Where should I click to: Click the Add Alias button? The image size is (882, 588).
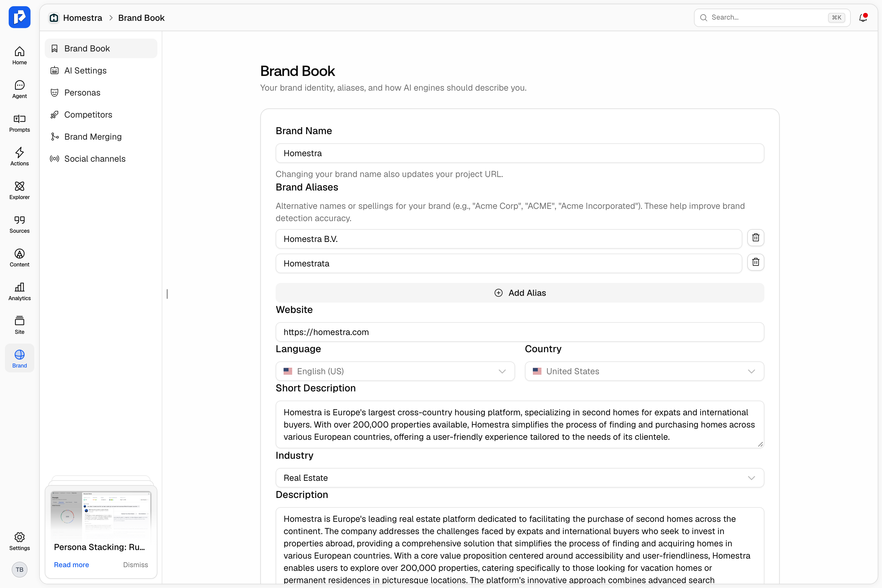(520, 293)
